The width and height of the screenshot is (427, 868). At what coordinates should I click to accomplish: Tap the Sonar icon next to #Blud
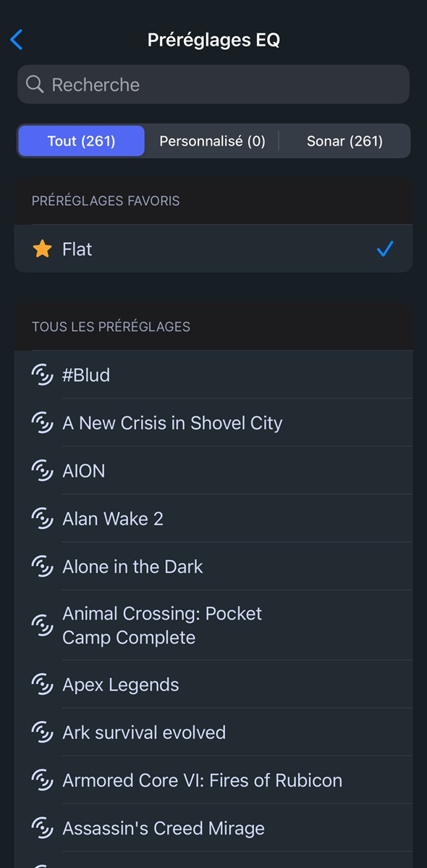click(42, 375)
